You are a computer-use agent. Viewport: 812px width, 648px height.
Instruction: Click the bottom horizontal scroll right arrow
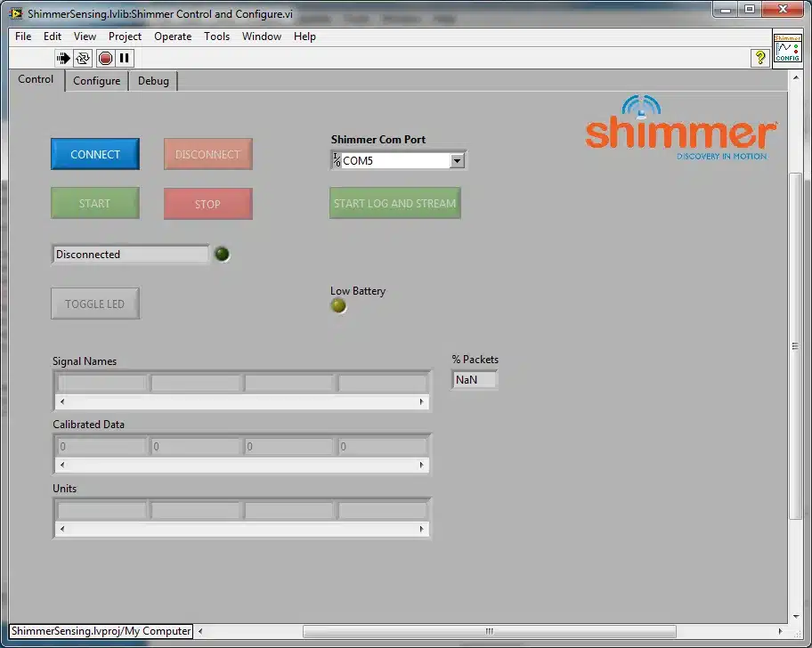pyautogui.click(x=781, y=631)
